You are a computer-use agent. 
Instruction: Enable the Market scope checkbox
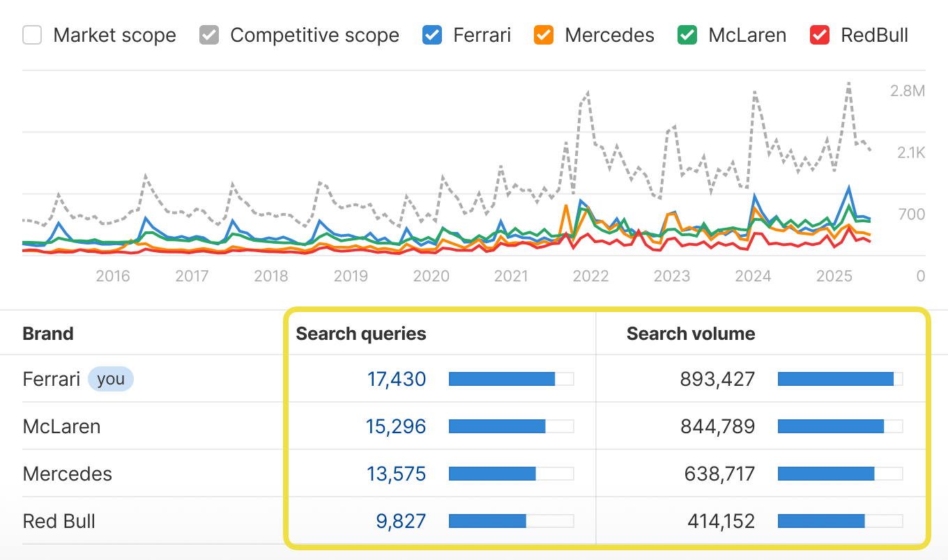tap(33, 35)
